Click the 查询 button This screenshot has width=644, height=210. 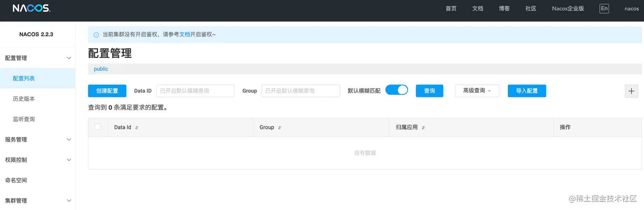tap(429, 91)
